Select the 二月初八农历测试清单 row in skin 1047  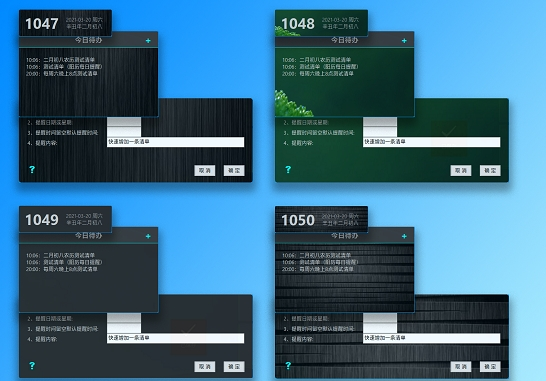[x=60, y=60]
